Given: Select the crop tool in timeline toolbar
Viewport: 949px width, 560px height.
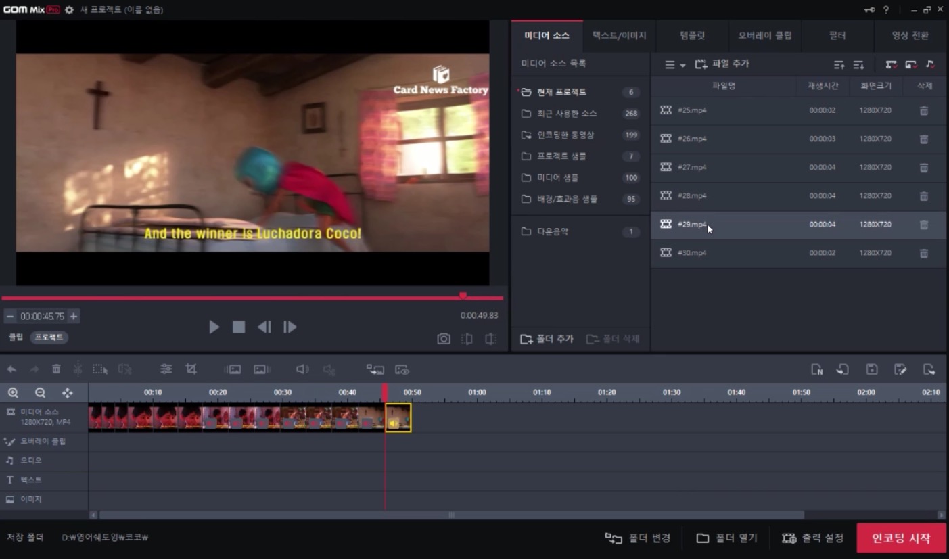Looking at the screenshot, I should click(191, 369).
